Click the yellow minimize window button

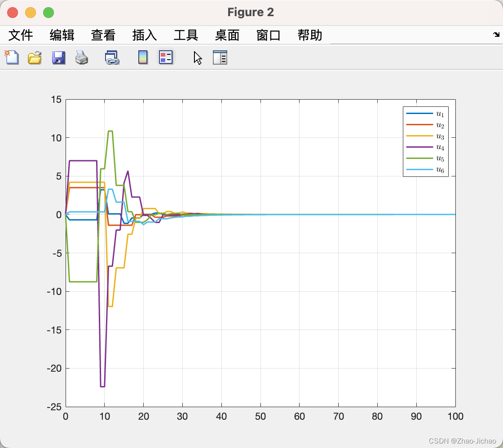(x=31, y=13)
